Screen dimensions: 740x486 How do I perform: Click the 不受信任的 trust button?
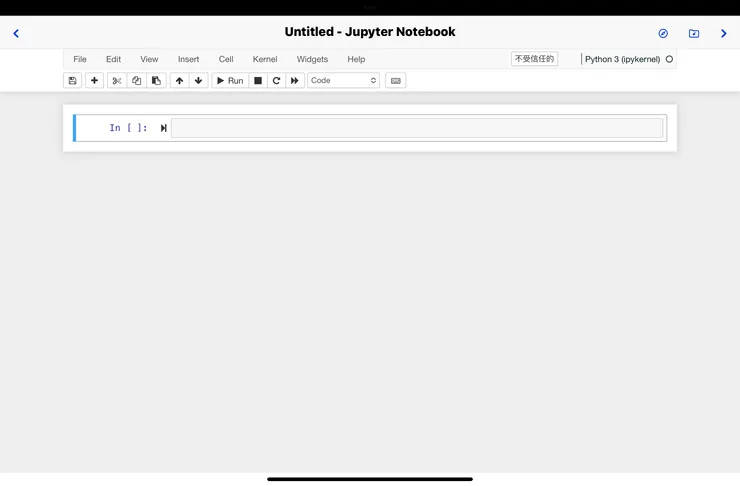pos(534,59)
